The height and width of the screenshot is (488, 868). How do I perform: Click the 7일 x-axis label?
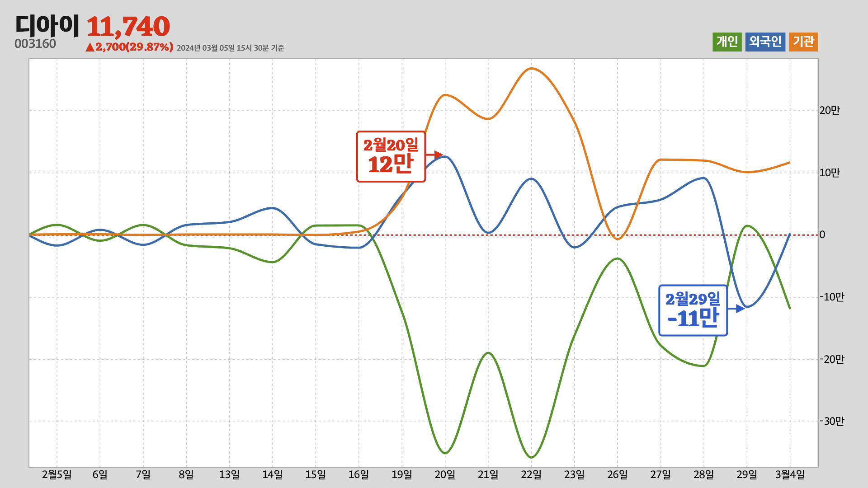[x=143, y=475]
